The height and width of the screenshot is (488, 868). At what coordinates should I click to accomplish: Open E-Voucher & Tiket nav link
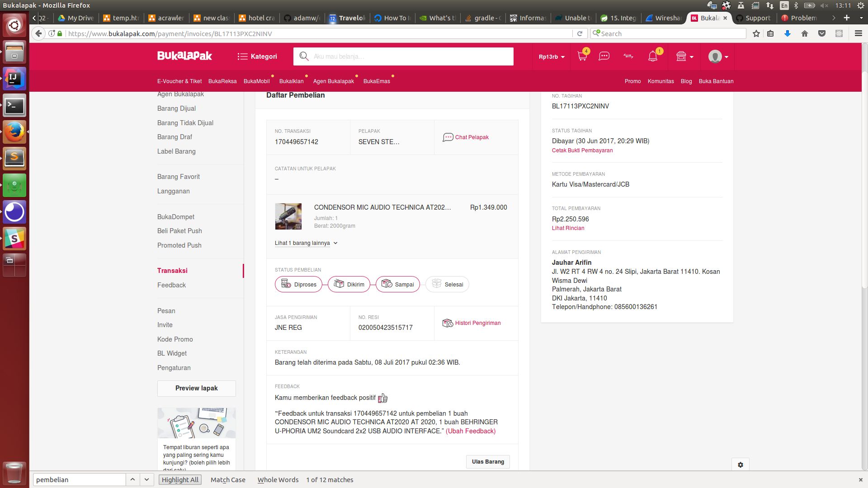pyautogui.click(x=179, y=81)
